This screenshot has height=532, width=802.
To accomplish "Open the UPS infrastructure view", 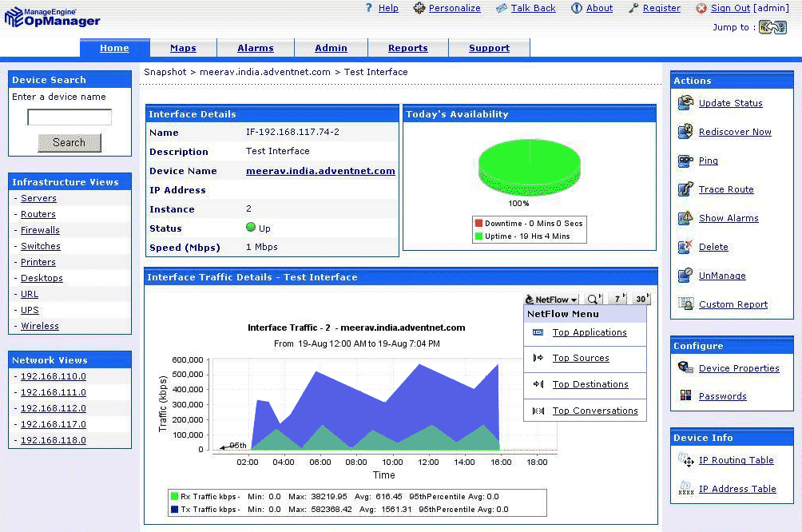I will [30, 310].
